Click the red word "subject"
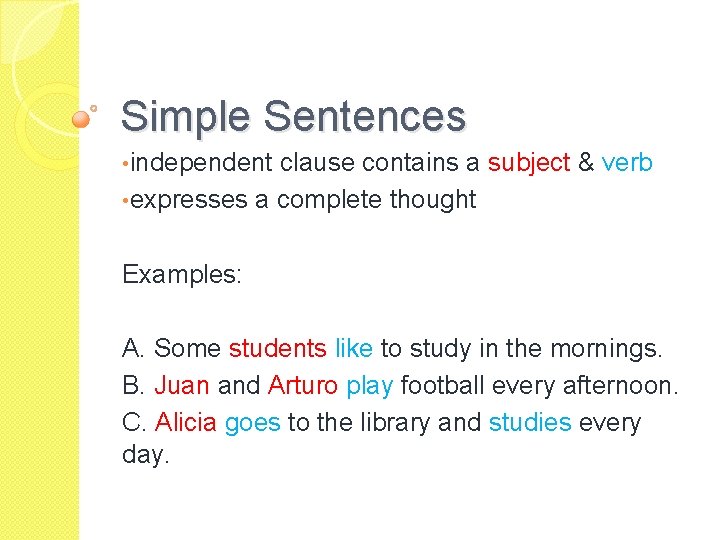The width and height of the screenshot is (720, 540). click(528, 163)
